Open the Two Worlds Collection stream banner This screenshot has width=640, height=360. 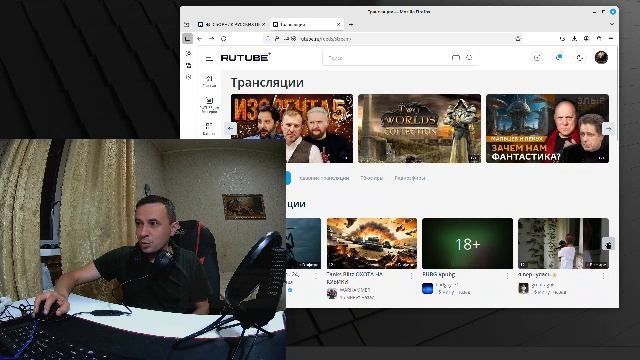pyautogui.click(x=420, y=129)
